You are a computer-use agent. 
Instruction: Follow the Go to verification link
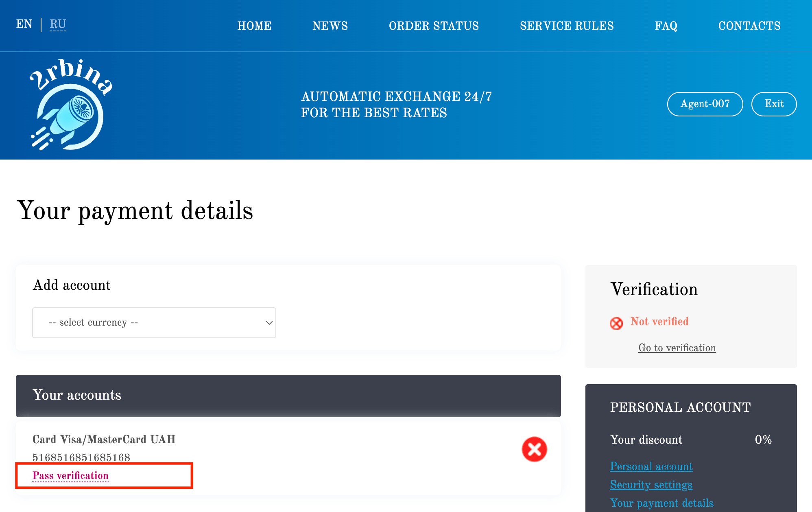tap(677, 348)
